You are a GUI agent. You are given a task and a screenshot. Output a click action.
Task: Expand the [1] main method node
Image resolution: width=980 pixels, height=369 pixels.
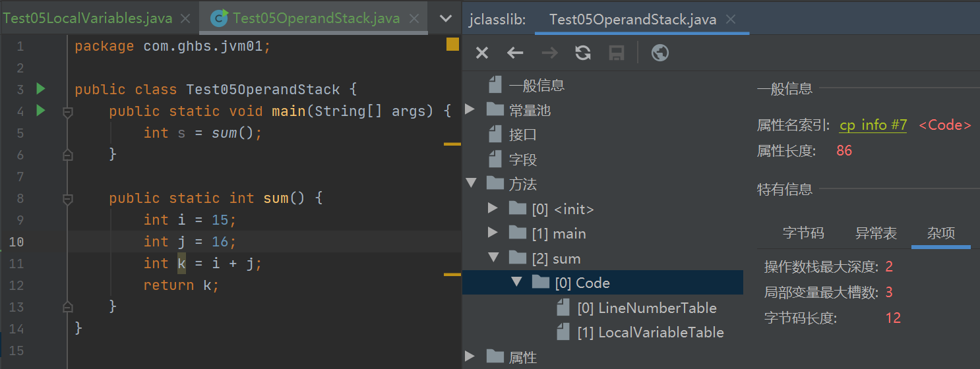(x=493, y=233)
